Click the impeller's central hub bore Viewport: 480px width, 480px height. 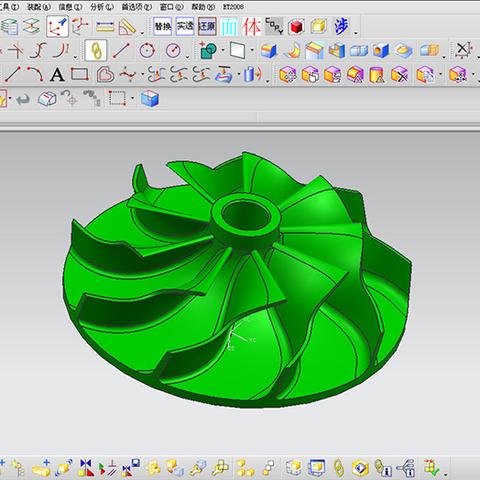pos(246,216)
